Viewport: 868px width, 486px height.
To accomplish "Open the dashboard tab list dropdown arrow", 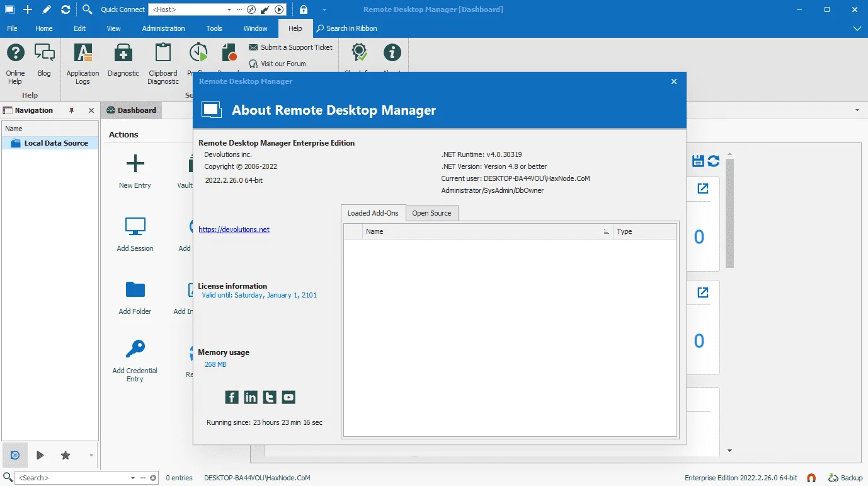I will pos(857,110).
